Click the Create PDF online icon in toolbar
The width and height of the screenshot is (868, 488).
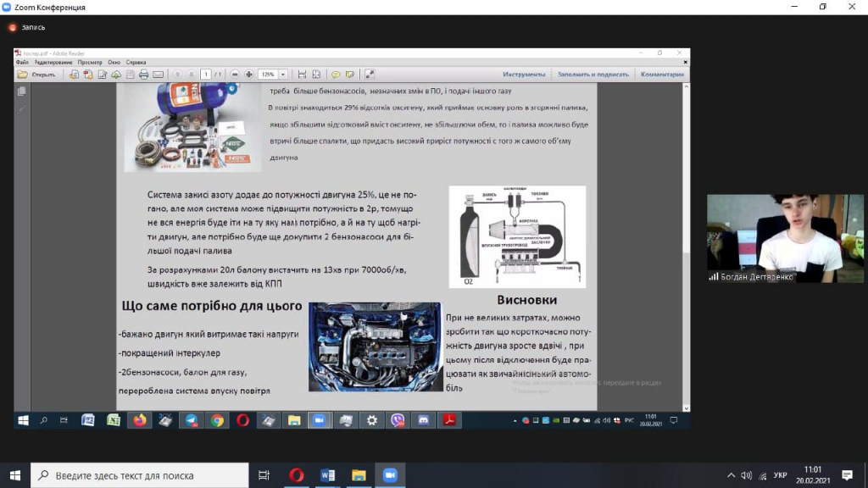tap(88, 75)
